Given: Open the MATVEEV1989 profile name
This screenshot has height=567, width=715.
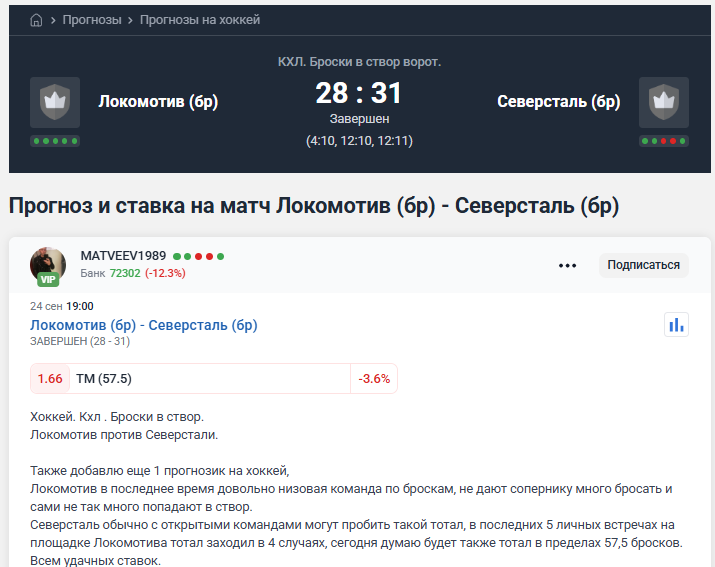Looking at the screenshot, I should pyautogui.click(x=123, y=256).
